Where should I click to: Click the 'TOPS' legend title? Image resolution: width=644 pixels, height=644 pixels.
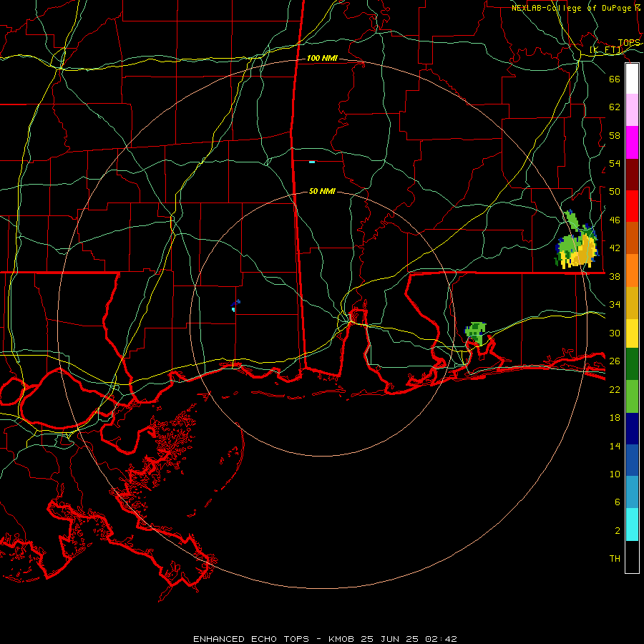pos(629,43)
